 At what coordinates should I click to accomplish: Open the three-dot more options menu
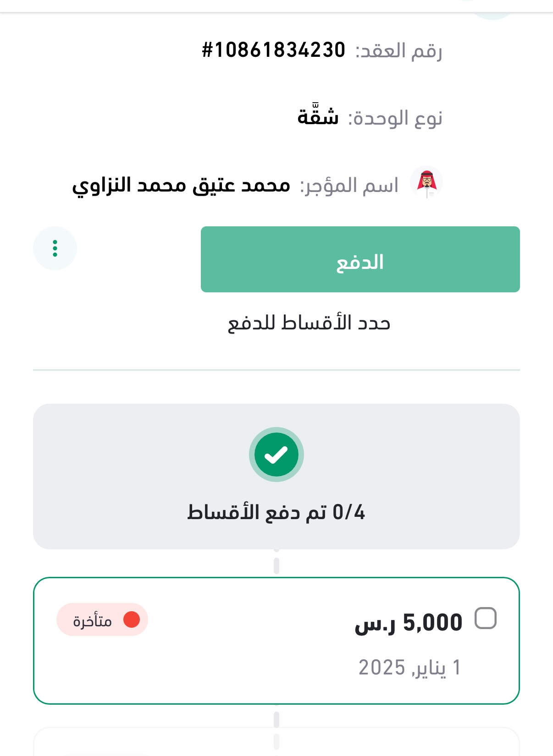coord(55,248)
